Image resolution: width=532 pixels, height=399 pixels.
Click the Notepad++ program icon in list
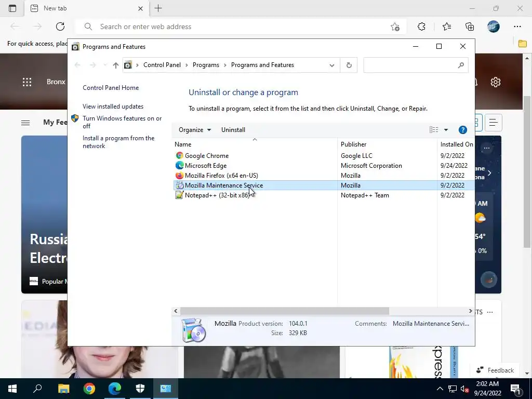(179, 195)
